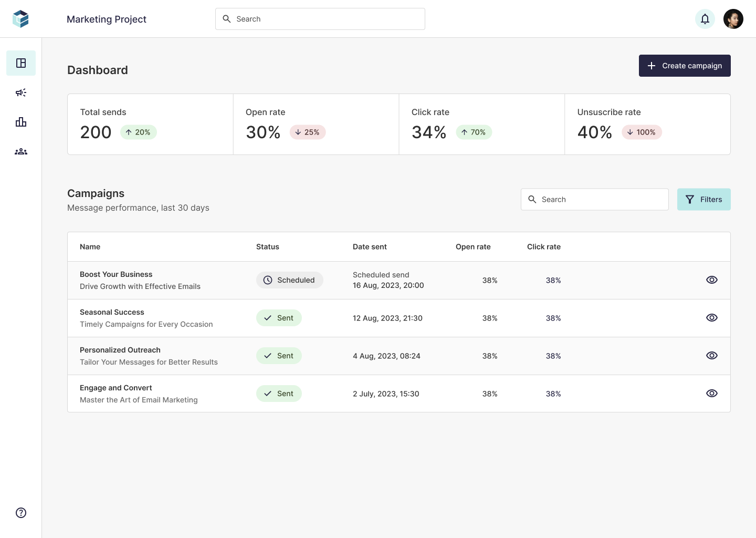
Task: View the Personalized Outreach campaign eye icon
Action: tap(711, 356)
